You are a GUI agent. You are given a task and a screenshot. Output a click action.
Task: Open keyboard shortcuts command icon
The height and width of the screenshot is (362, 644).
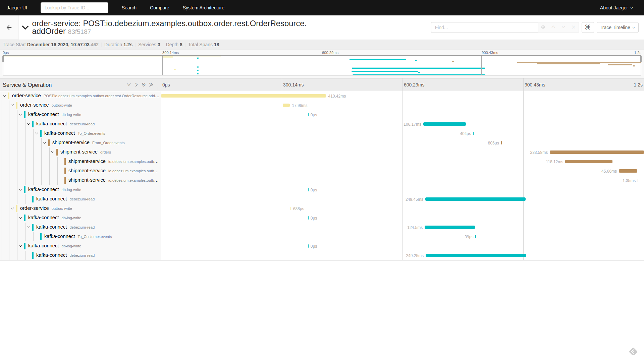[x=588, y=27]
